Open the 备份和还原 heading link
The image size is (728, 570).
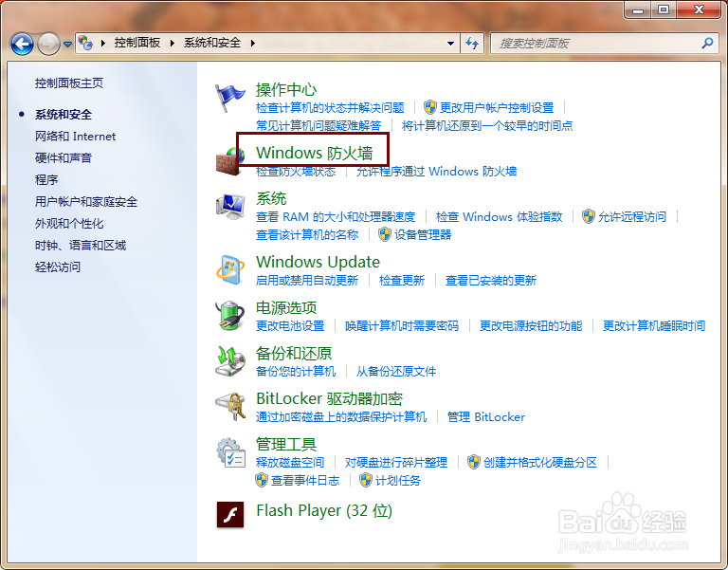(294, 354)
